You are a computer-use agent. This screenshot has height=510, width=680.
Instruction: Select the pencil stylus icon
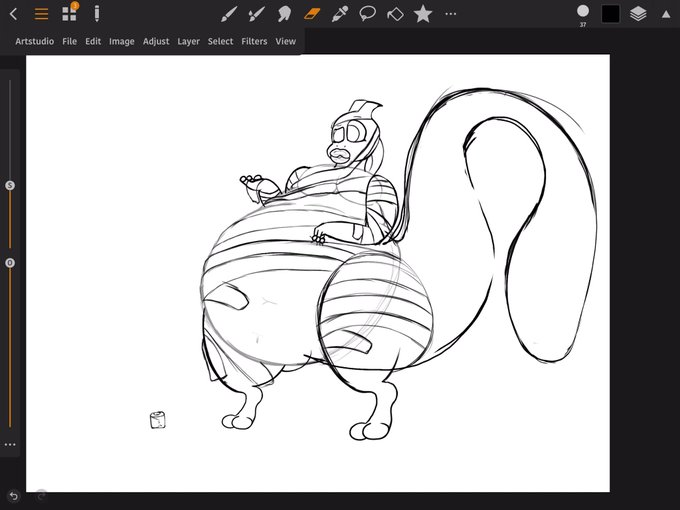tap(97, 13)
